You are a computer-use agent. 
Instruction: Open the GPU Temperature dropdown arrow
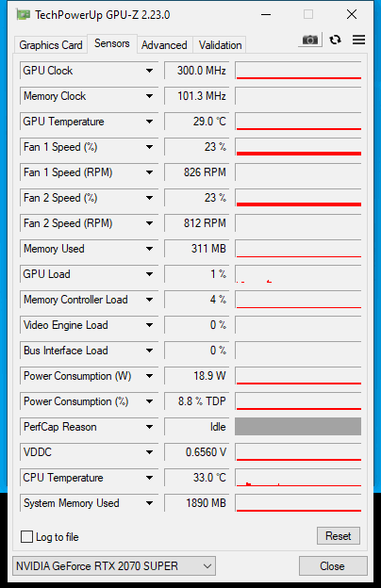[149, 122]
